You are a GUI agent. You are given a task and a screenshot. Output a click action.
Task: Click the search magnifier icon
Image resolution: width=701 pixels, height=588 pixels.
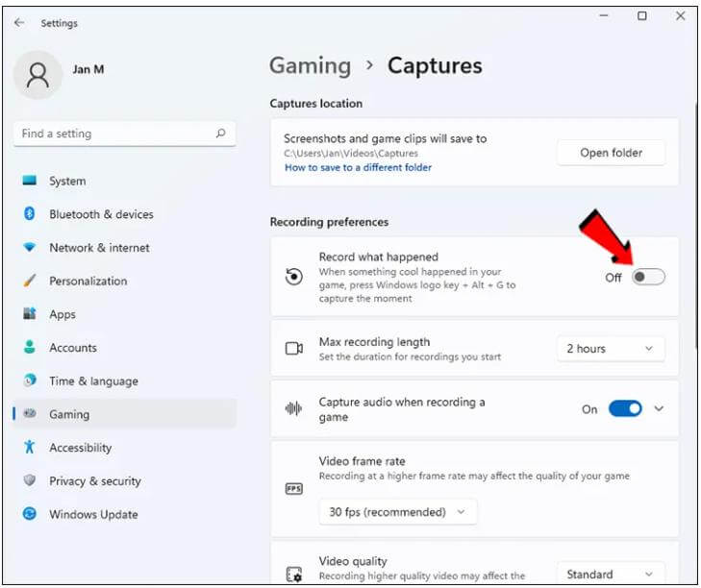(220, 134)
